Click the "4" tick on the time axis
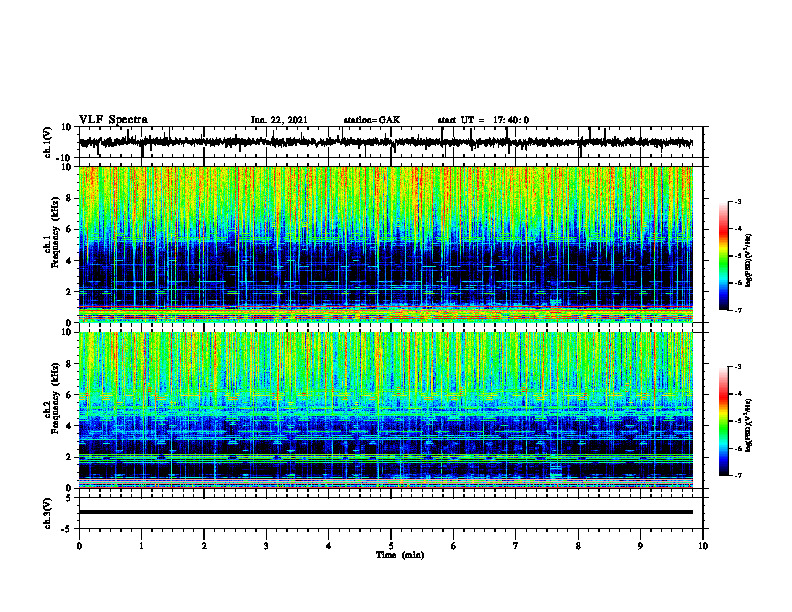This screenshot has width=792, height=612. pos(329,546)
